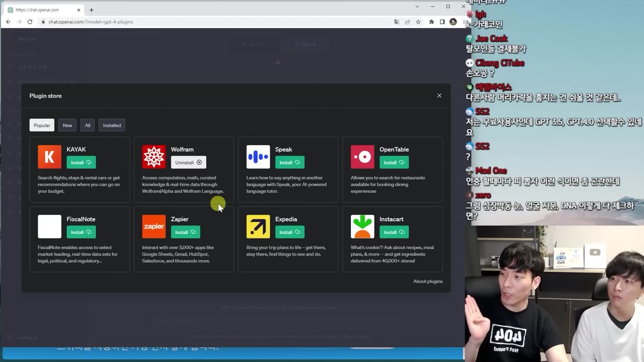644x362 pixels.
Task: Install the OpenTable plugin
Action: [394, 162]
